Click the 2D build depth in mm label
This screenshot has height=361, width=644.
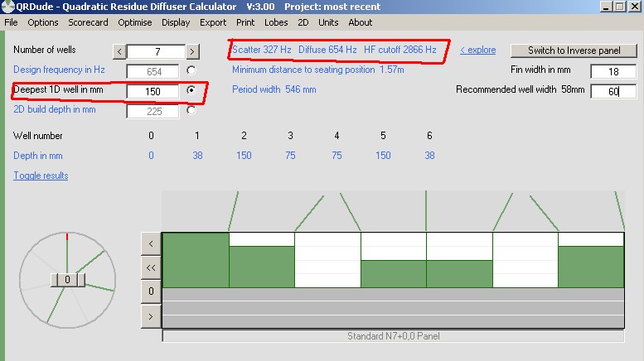pyautogui.click(x=55, y=109)
